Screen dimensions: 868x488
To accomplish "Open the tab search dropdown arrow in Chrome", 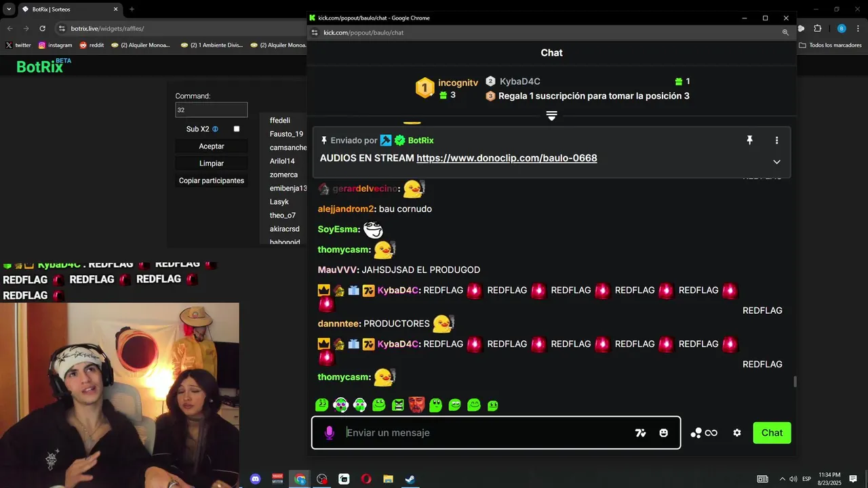I will (x=9, y=9).
